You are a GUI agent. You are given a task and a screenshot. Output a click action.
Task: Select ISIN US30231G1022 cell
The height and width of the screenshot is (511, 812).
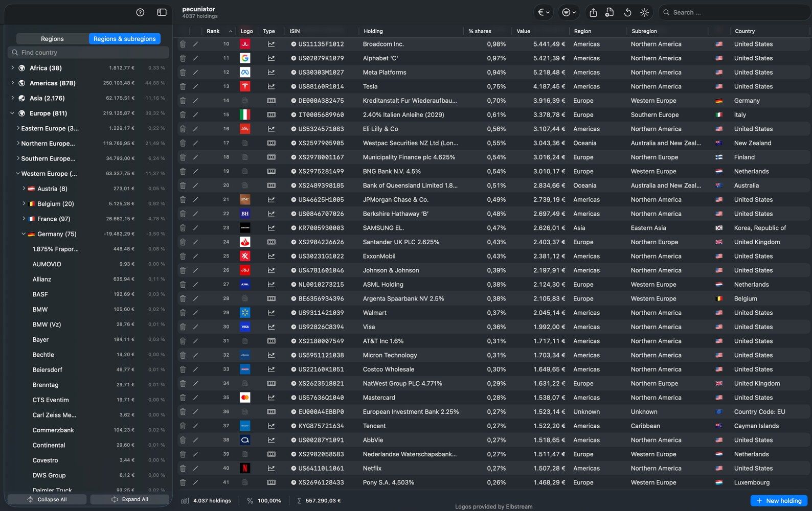[x=321, y=257]
